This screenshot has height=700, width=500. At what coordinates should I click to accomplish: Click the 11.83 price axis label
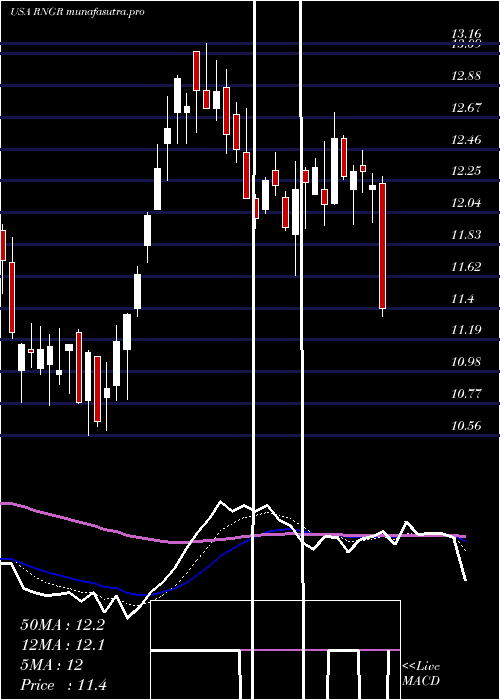[466, 235]
